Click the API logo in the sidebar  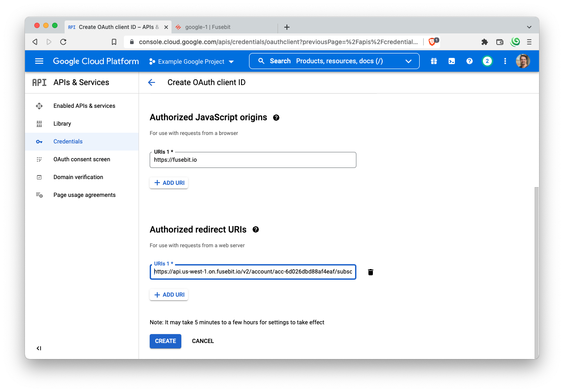39,82
